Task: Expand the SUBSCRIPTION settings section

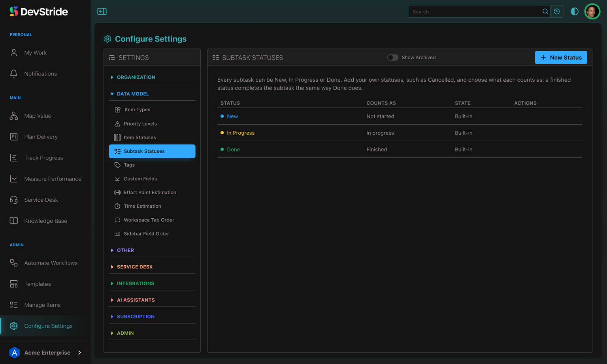Action: pyautogui.click(x=152, y=317)
